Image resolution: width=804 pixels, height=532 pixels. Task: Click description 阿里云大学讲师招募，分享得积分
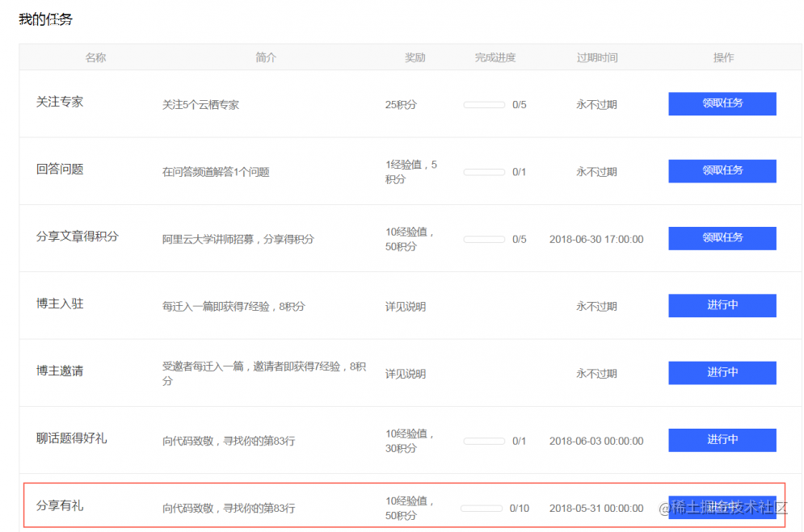click(238, 239)
